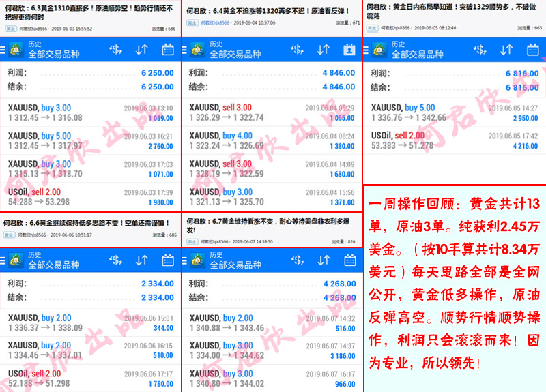The height and width of the screenshot is (392, 546).
Task: Select XAUUSD sell 3.00 trade with 1 065.00 profit
Action: (x=272, y=112)
